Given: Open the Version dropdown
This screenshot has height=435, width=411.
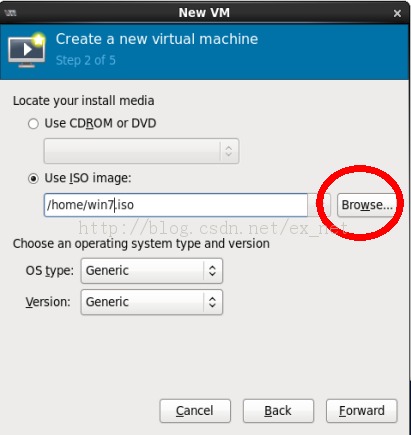Looking at the screenshot, I should click(x=152, y=302).
